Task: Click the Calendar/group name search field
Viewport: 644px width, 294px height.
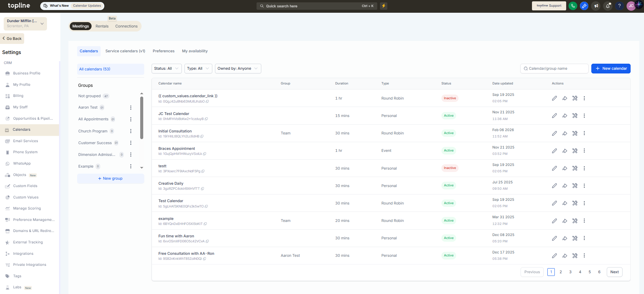Action: [554, 68]
